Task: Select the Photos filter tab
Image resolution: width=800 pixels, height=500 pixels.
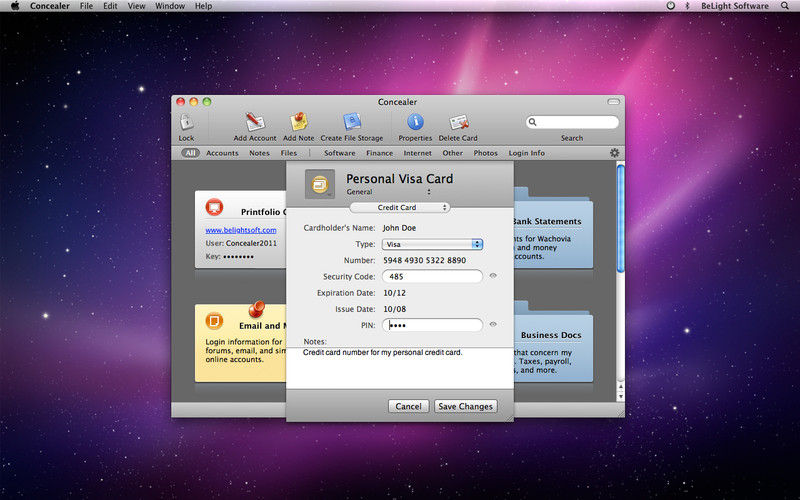Action: [485, 153]
